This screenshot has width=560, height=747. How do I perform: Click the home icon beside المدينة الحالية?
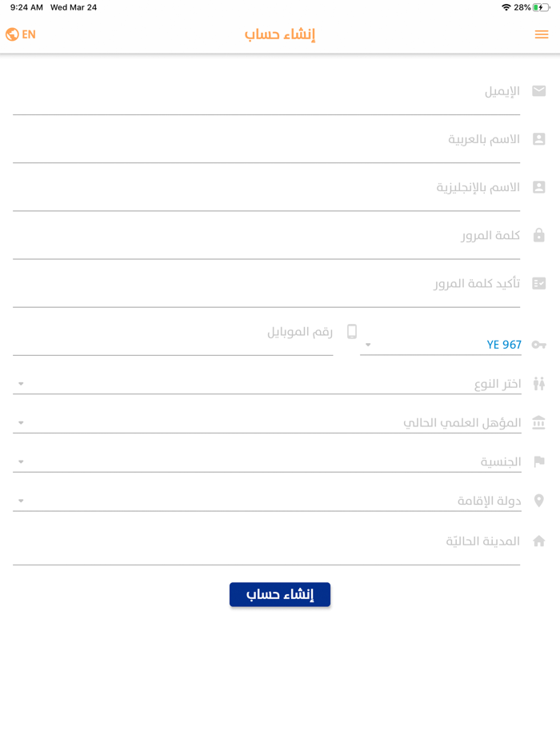click(539, 541)
